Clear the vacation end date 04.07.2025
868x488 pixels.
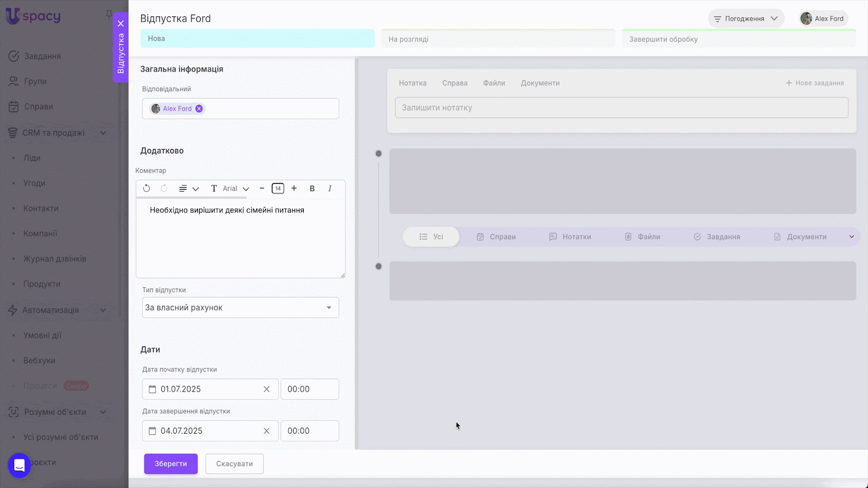[x=266, y=431]
